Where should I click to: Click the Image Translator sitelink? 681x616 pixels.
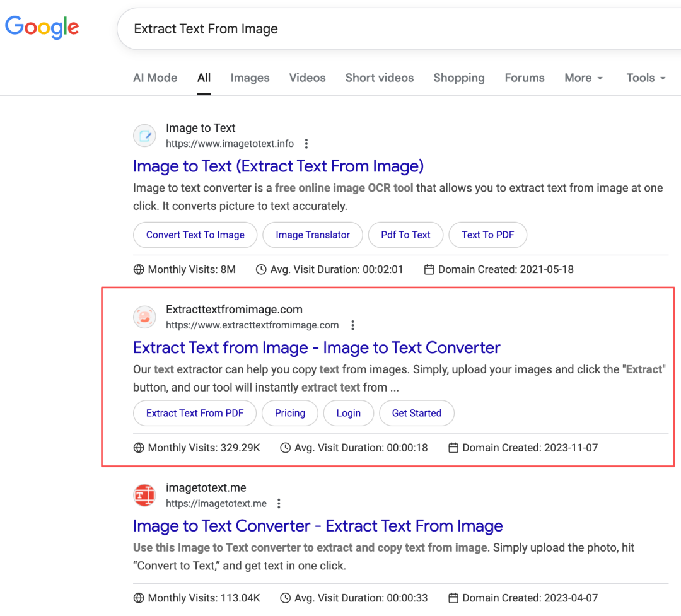[x=313, y=235]
